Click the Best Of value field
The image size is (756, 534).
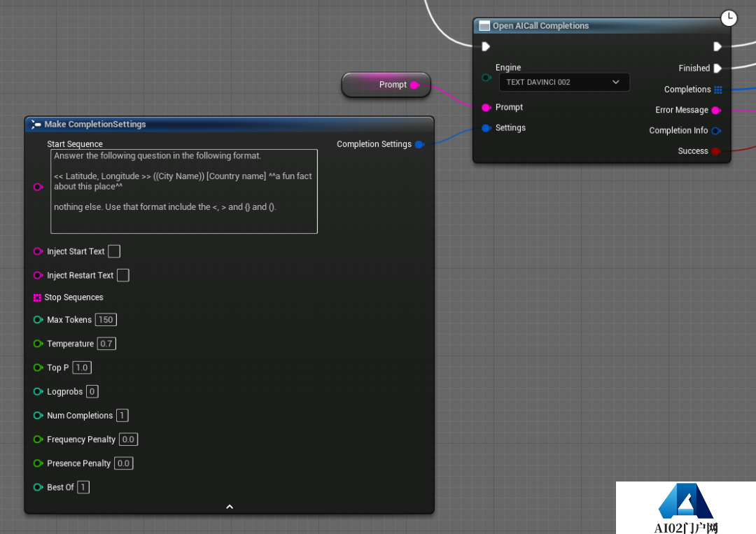83,487
